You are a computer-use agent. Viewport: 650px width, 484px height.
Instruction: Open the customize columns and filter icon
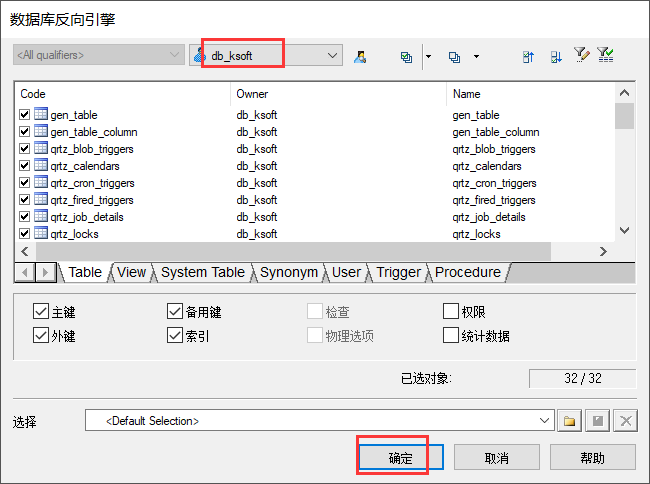tap(582, 55)
